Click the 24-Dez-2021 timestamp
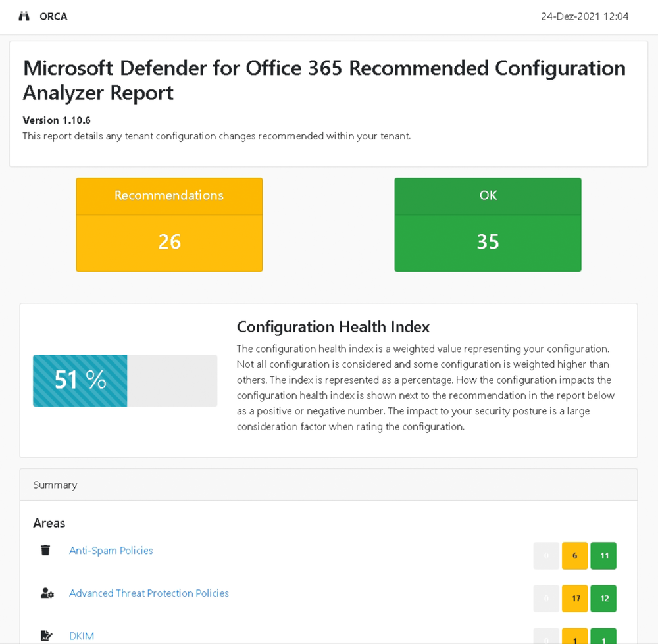The image size is (658, 644). tap(584, 16)
